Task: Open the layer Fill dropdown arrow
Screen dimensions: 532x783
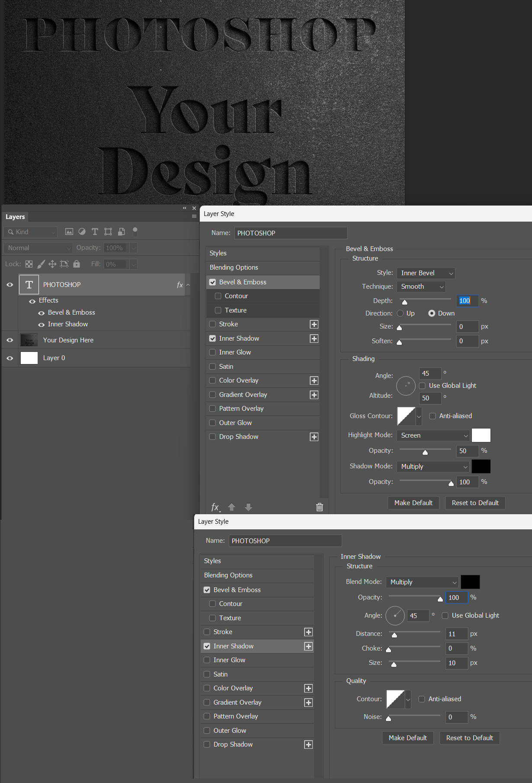Action: (134, 264)
